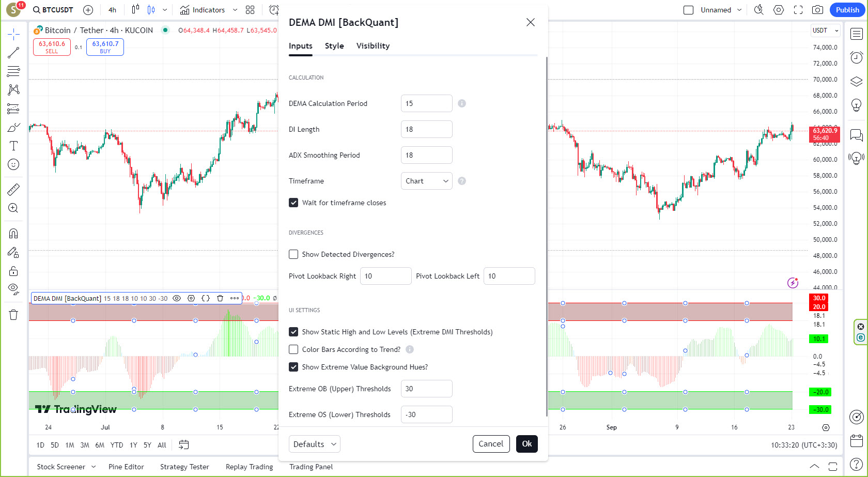Open the XABCD pattern drawing tools
The image size is (868, 477).
click(x=13, y=89)
